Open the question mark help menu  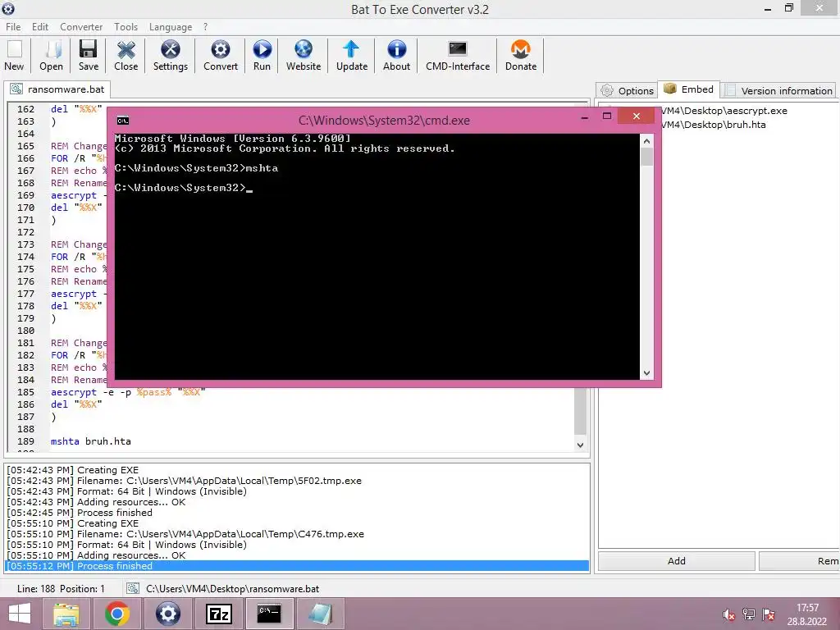205,27
